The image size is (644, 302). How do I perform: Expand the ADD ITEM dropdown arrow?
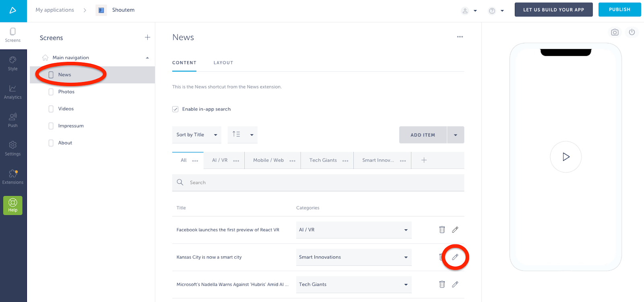456,135
